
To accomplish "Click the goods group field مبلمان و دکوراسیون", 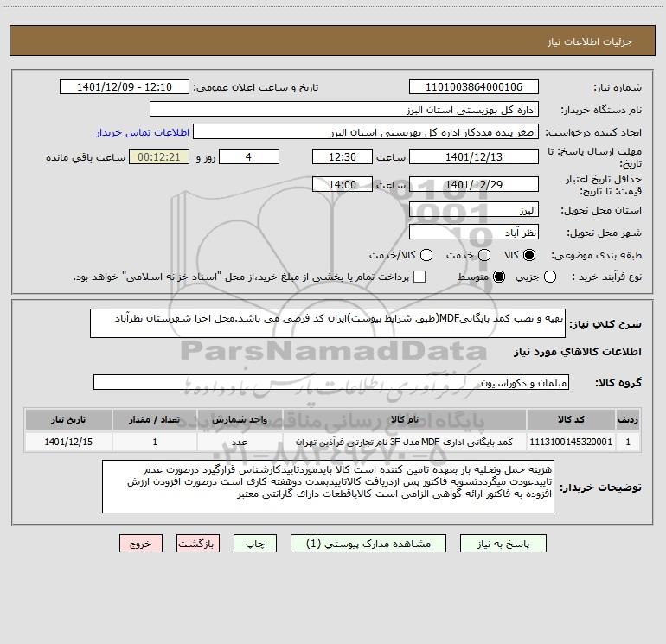I will point(331,382).
